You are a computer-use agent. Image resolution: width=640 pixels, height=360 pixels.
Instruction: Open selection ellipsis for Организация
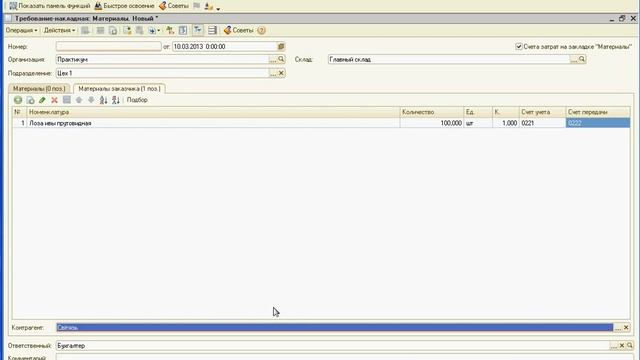273,60
